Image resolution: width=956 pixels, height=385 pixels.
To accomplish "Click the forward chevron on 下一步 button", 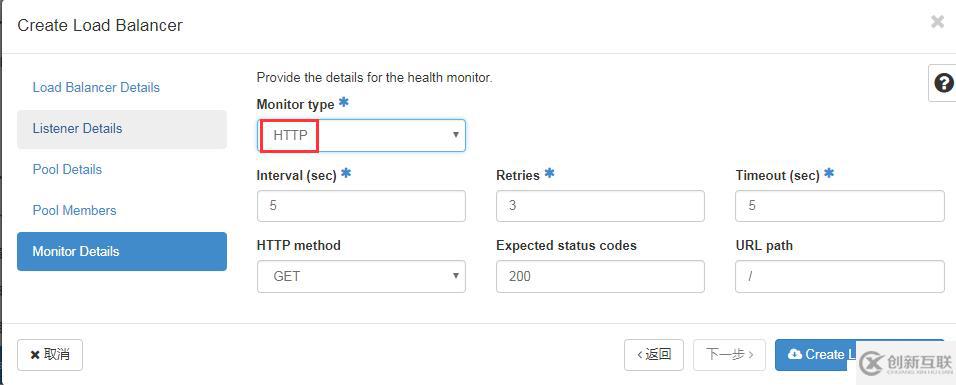I will (751, 354).
